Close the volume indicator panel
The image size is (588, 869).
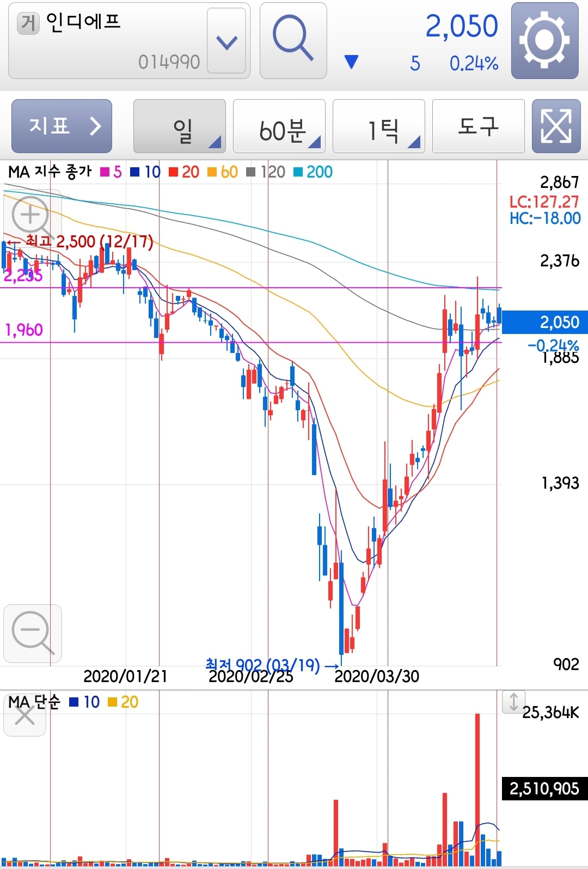[24, 715]
